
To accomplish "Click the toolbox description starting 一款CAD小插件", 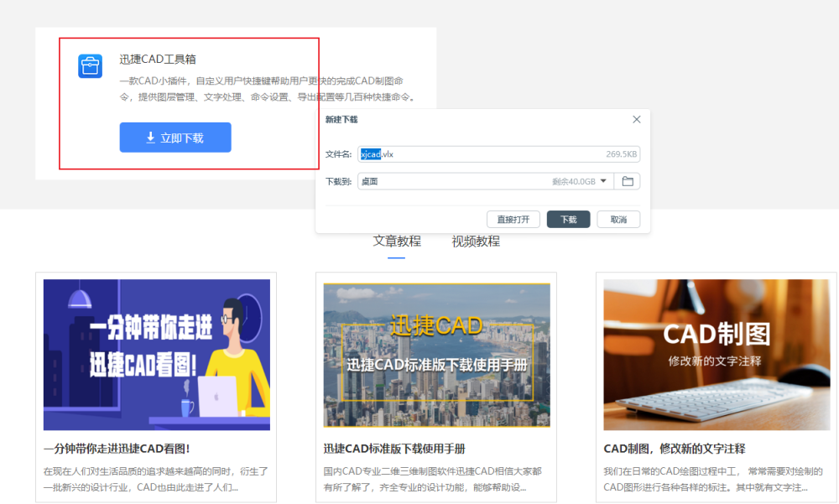I will pos(268,89).
